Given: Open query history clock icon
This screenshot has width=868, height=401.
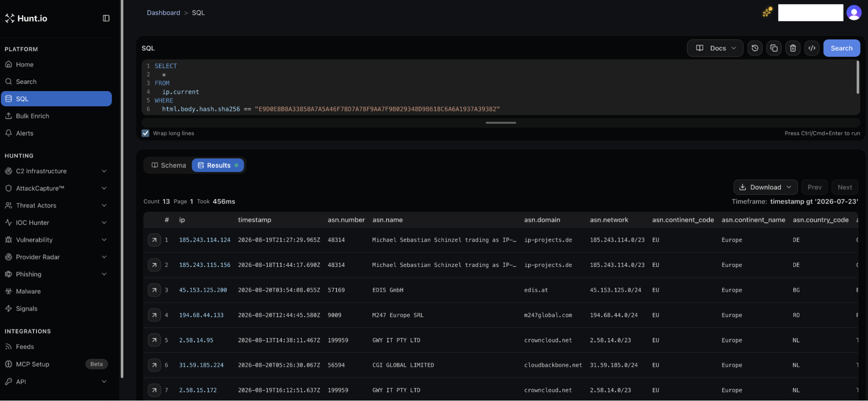Looking at the screenshot, I should 755,48.
